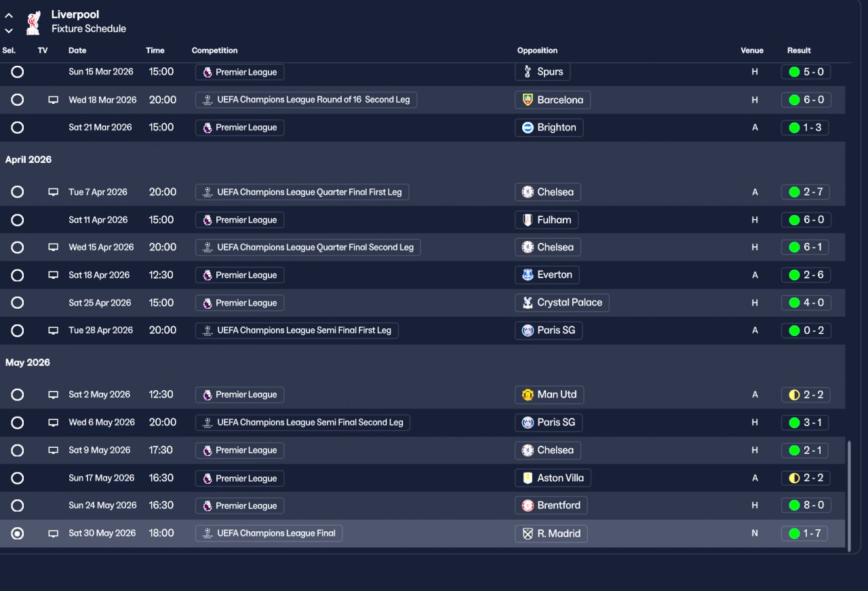868x591 pixels.
Task: Sort by the Date column header
Action: pos(77,50)
